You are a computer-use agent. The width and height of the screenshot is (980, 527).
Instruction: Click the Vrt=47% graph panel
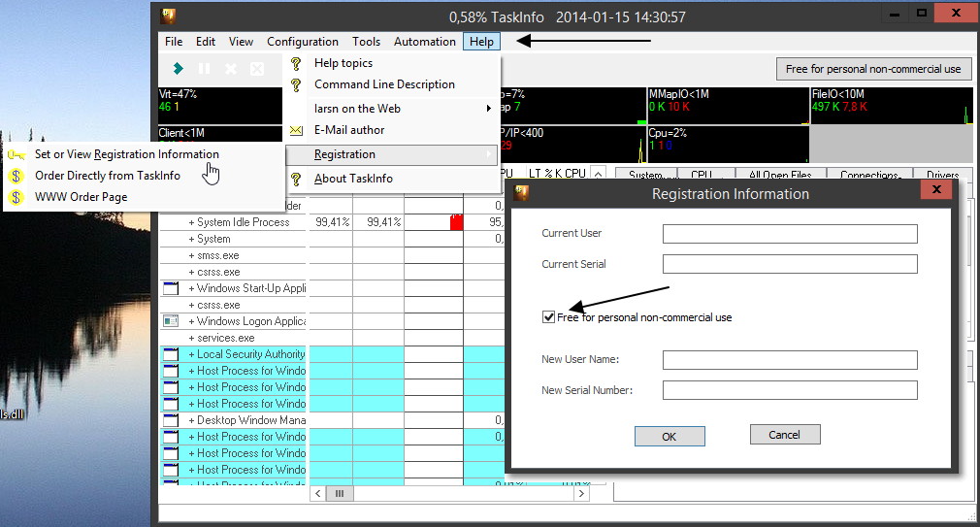220,106
